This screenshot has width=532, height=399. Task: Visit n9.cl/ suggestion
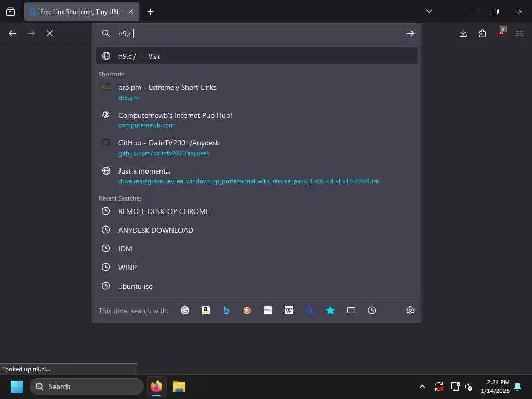click(257, 56)
